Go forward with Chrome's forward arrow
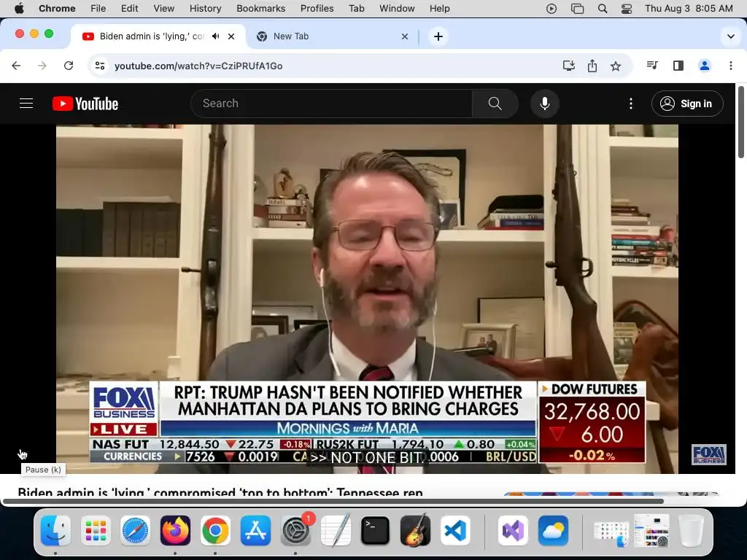This screenshot has width=747, height=560. pos(42,66)
